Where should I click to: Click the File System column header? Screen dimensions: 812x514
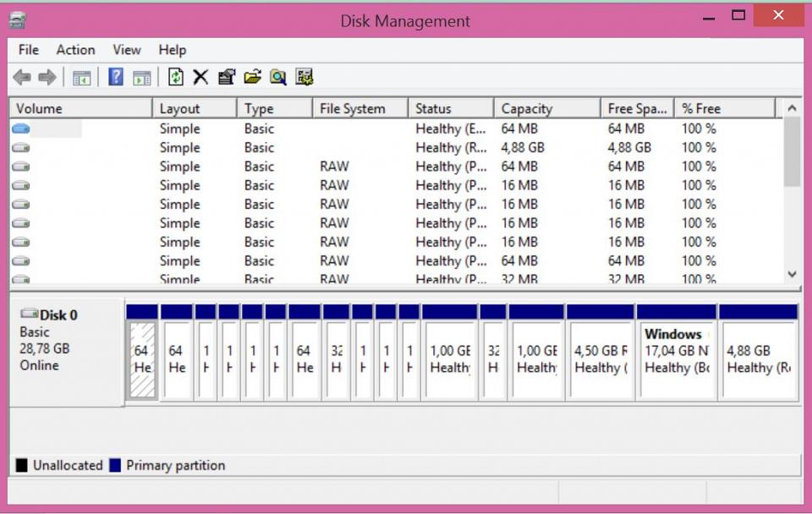click(x=352, y=108)
